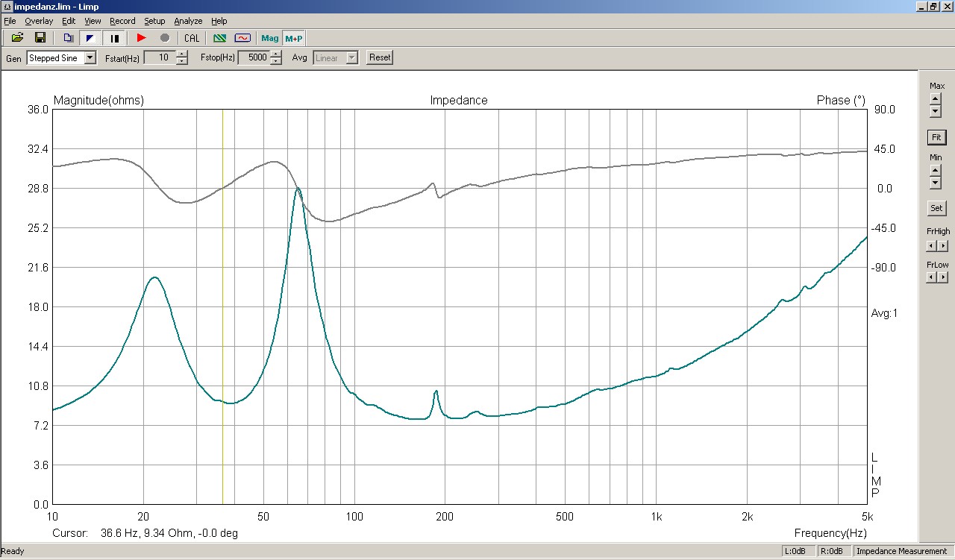Open the Overlay menu
Viewport: 955px width, 560px height.
39,21
